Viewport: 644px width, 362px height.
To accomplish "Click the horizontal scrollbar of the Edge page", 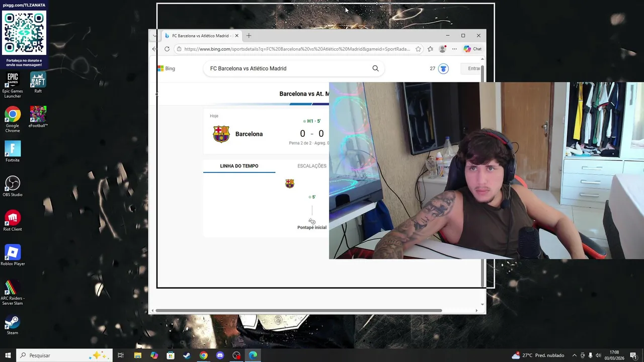I will (299, 311).
